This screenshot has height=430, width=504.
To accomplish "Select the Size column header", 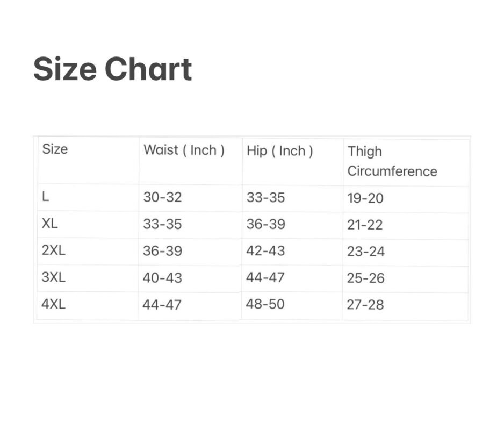I will 55,149.
